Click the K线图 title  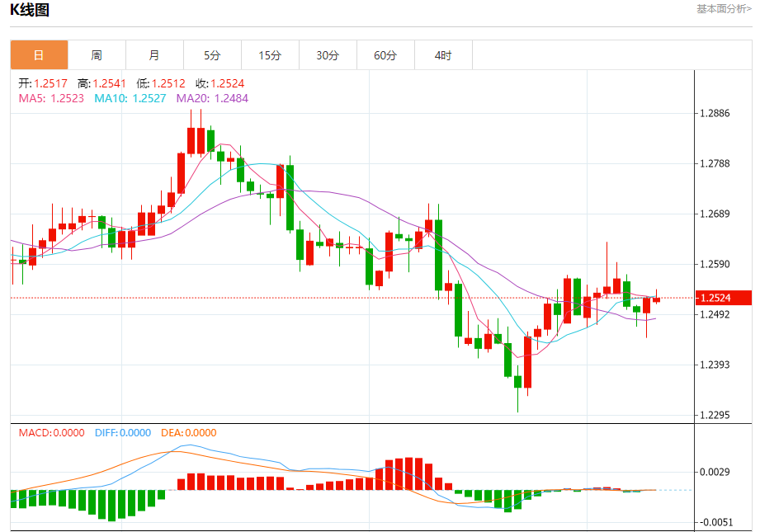30,10
